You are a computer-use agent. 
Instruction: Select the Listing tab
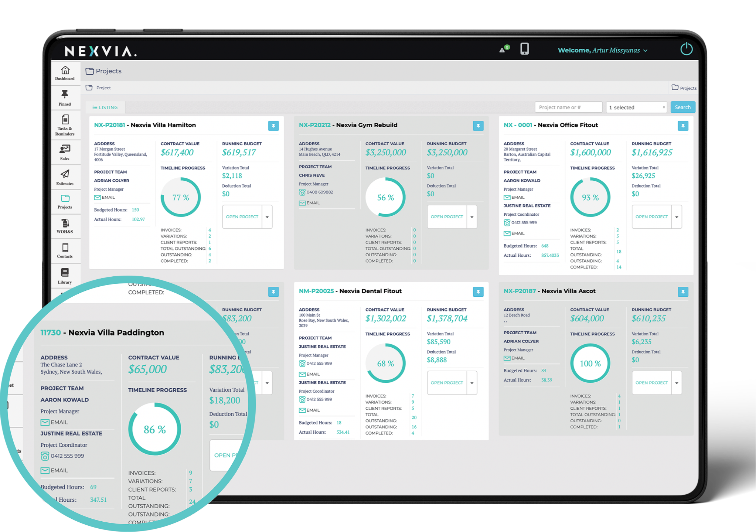105,108
